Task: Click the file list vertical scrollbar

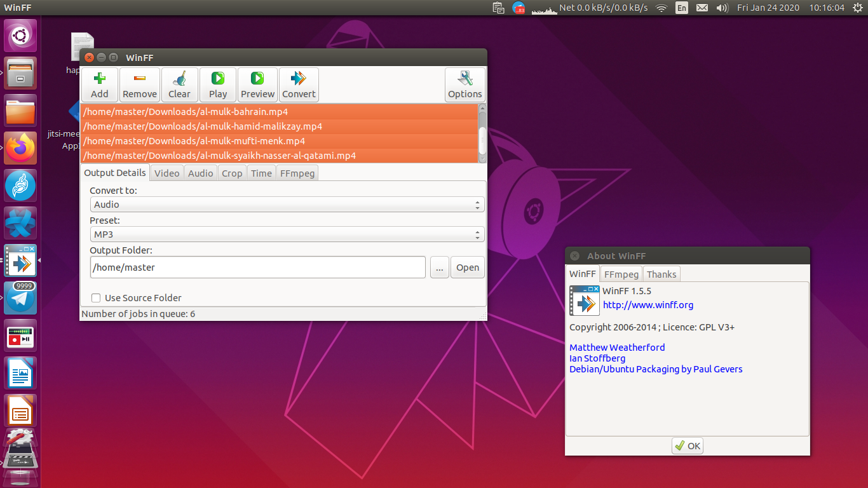Action: [x=482, y=133]
